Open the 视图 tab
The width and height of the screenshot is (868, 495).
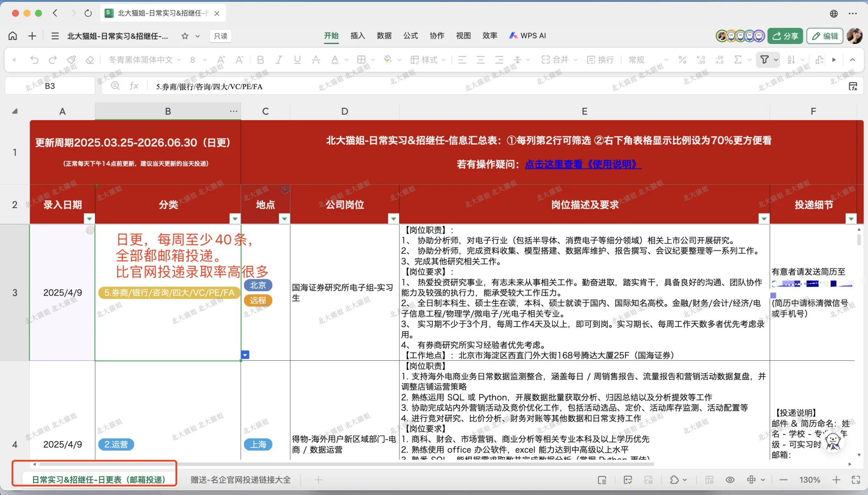[x=464, y=36]
